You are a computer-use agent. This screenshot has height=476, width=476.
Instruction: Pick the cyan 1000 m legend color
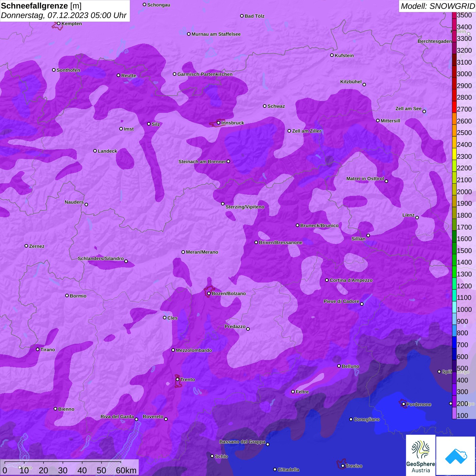pos(454,307)
